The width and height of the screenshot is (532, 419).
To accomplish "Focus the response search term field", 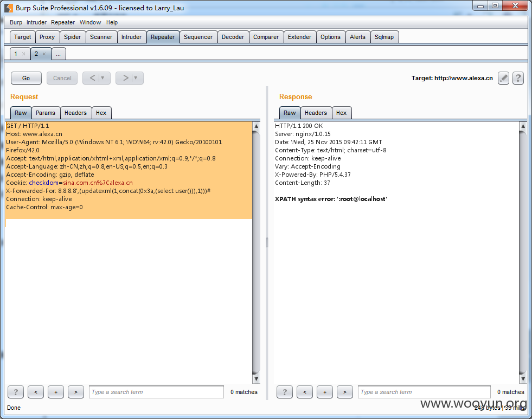I will tap(424, 392).
